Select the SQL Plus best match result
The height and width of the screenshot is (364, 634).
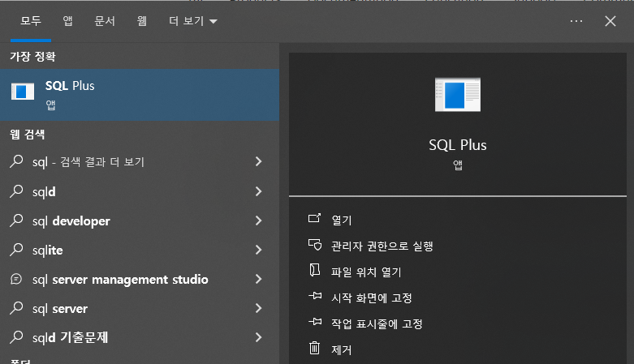[140, 95]
